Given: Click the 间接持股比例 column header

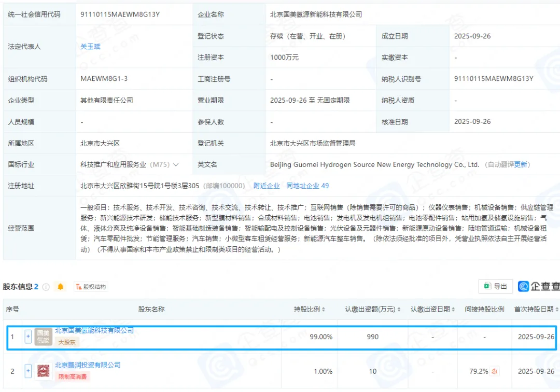Looking at the screenshot, I should 484,309.
